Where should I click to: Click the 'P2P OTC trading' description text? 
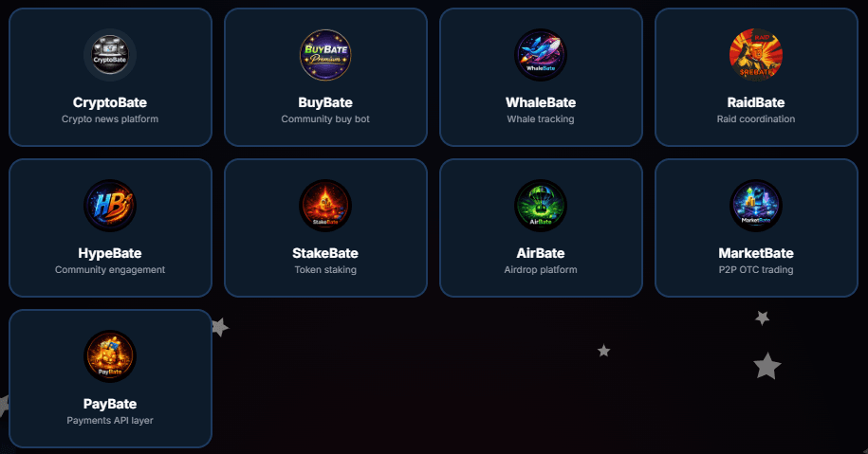point(756,270)
